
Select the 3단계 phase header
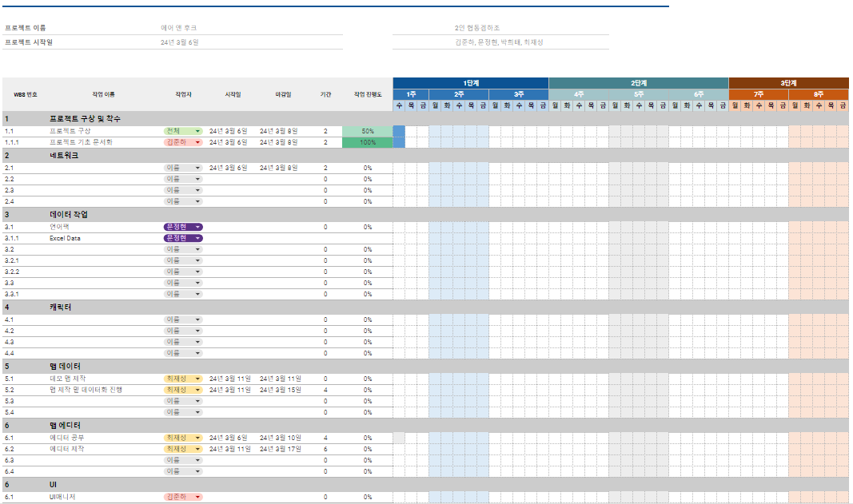pos(789,83)
